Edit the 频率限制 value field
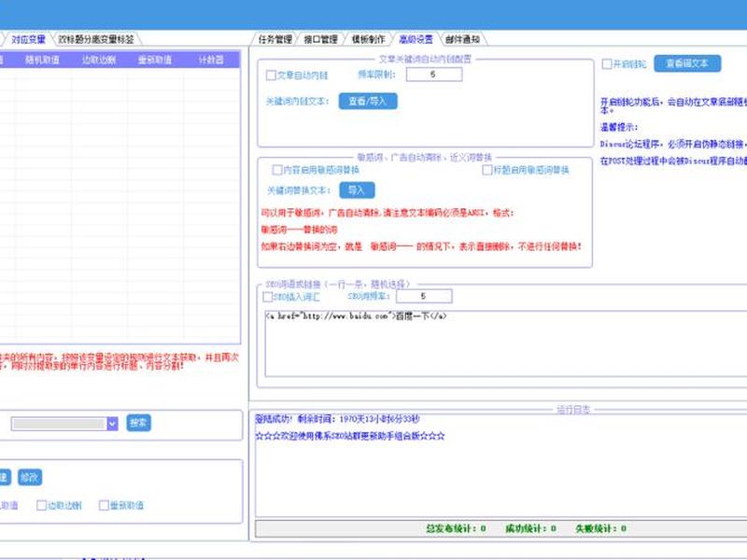The image size is (747, 560). pos(433,75)
